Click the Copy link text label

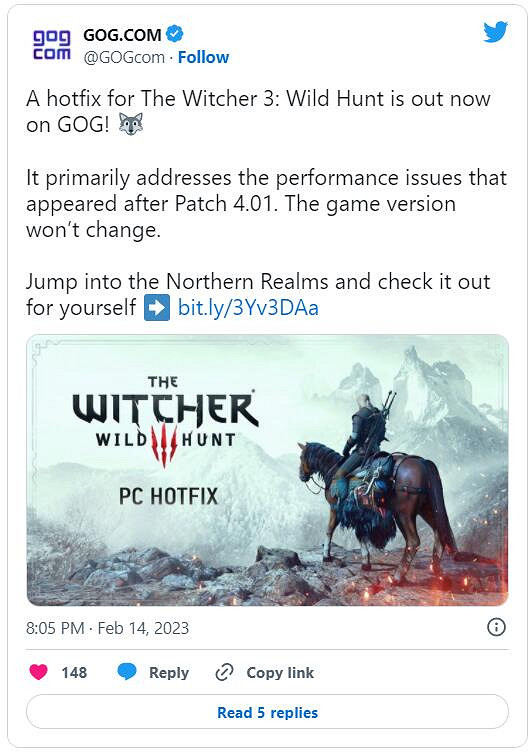[280, 672]
